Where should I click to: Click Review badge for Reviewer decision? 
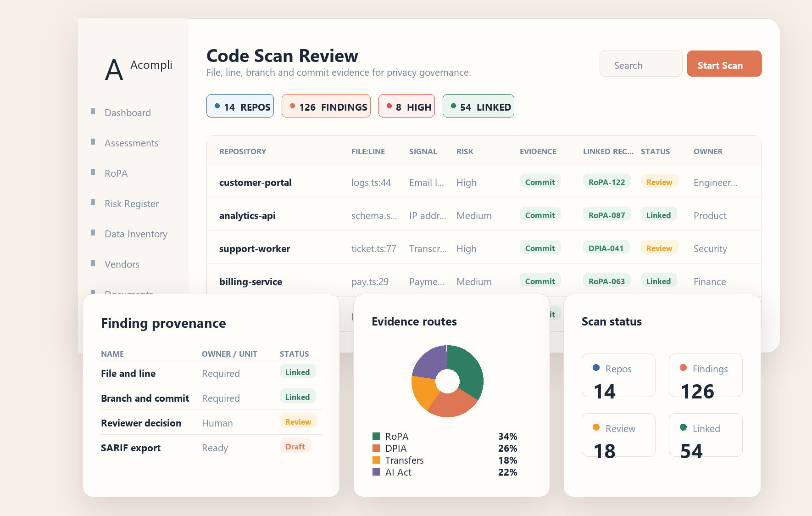click(298, 421)
